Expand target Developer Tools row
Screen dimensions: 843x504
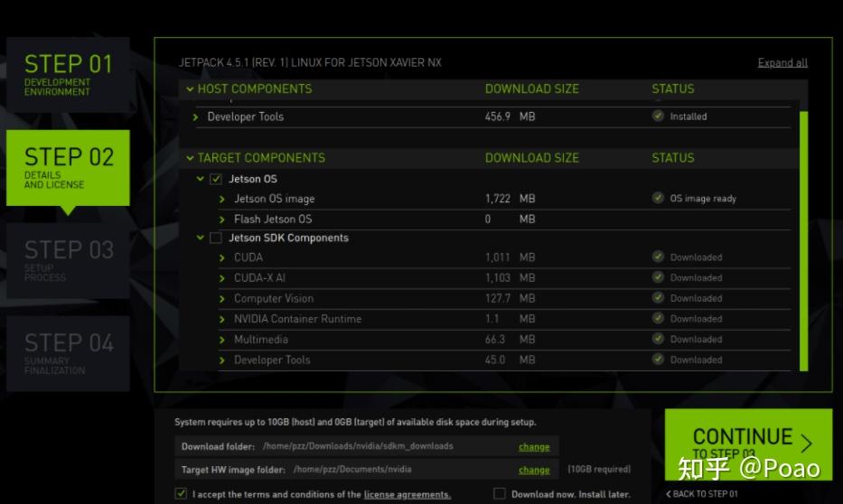coord(222,360)
